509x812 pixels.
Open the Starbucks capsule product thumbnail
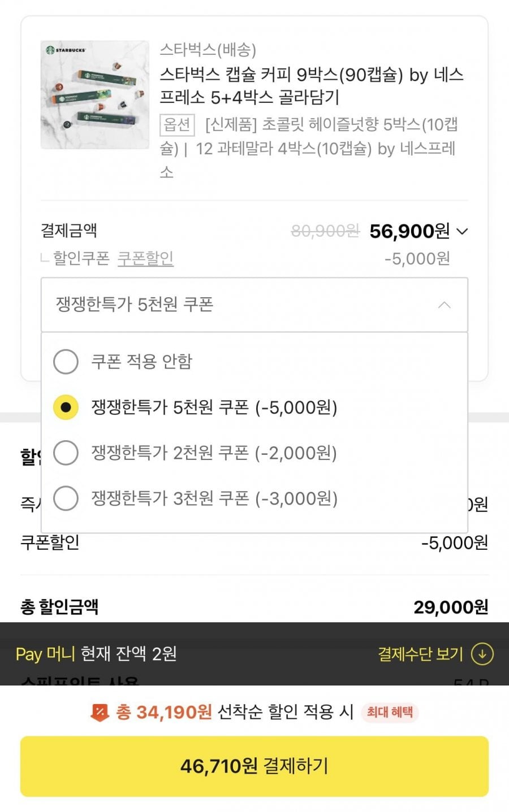tap(94, 94)
